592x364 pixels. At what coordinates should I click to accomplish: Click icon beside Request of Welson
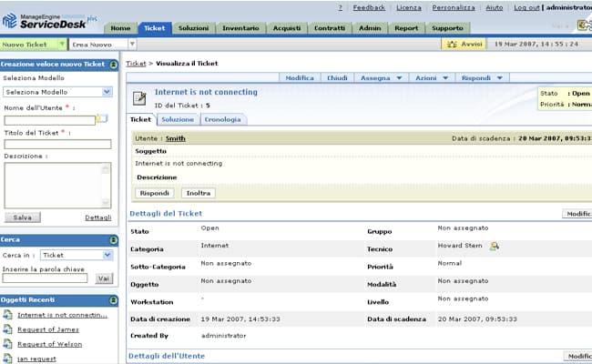[x=7, y=344]
